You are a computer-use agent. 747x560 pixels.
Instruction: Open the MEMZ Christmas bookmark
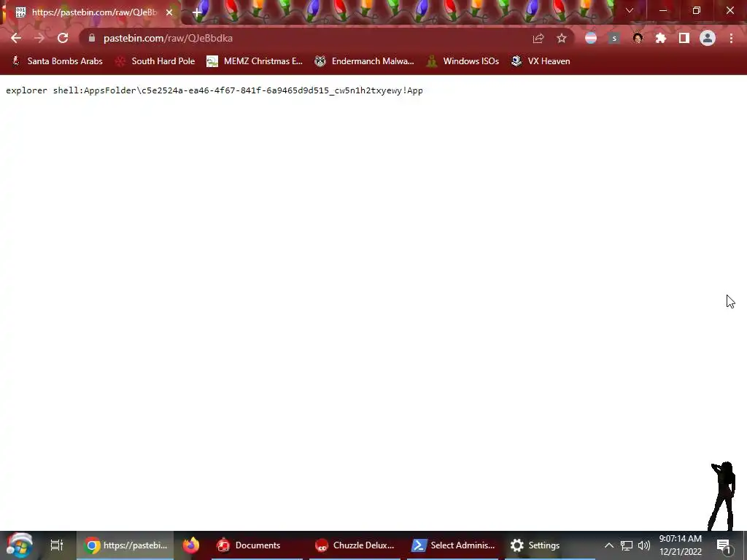pyautogui.click(x=255, y=61)
